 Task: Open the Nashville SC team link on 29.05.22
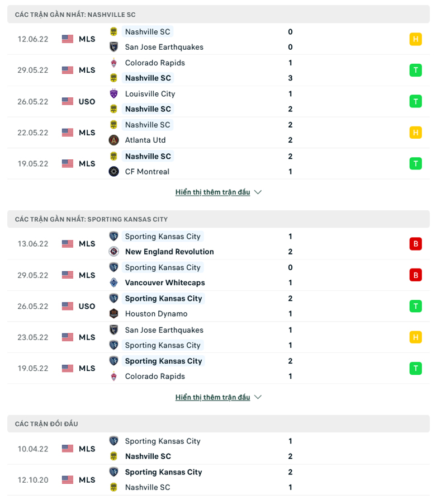[148, 78]
